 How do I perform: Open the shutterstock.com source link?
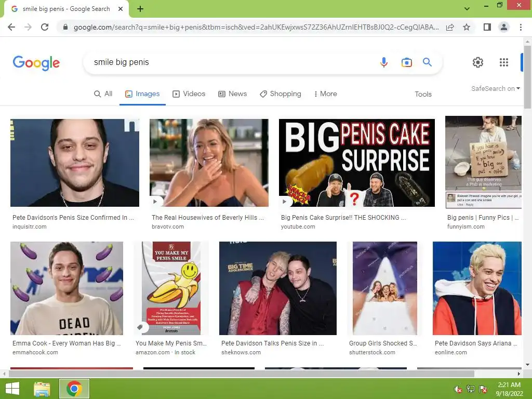tap(372, 353)
